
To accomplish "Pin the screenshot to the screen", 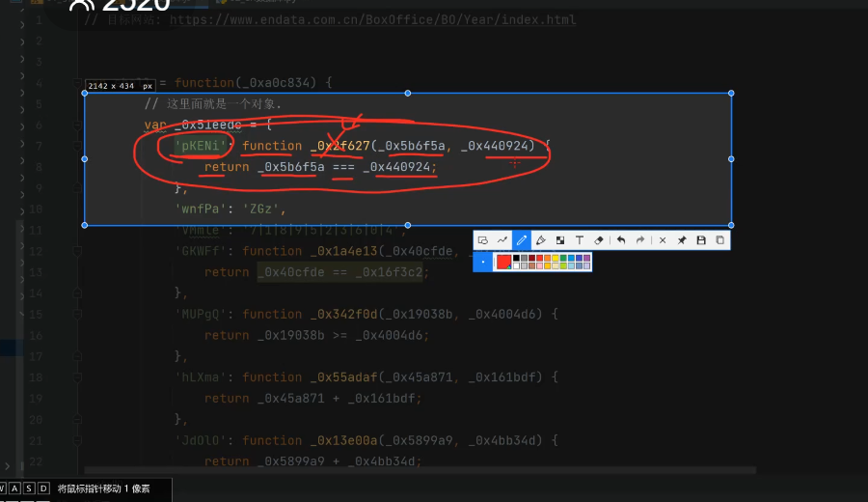I will pyautogui.click(x=682, y=240).
